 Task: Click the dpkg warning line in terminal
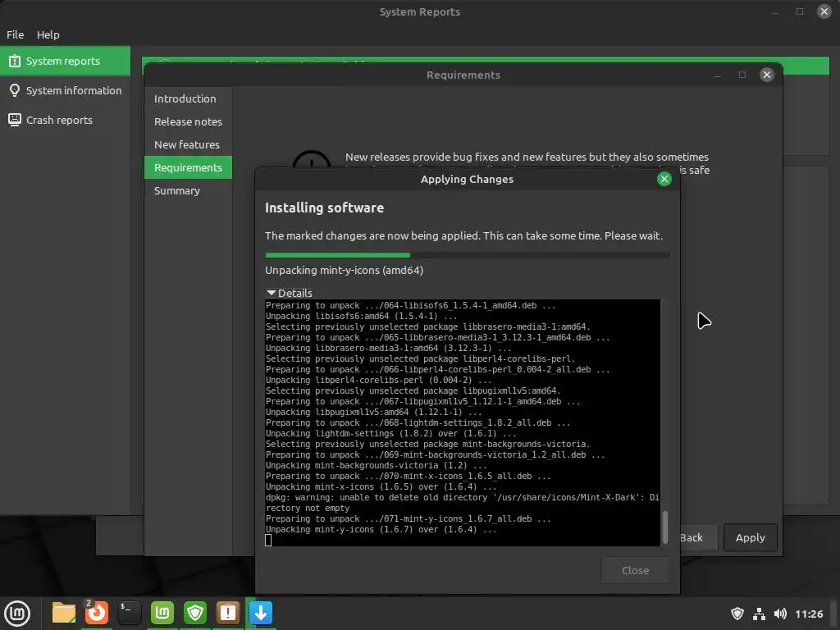(x=463, y=503)
